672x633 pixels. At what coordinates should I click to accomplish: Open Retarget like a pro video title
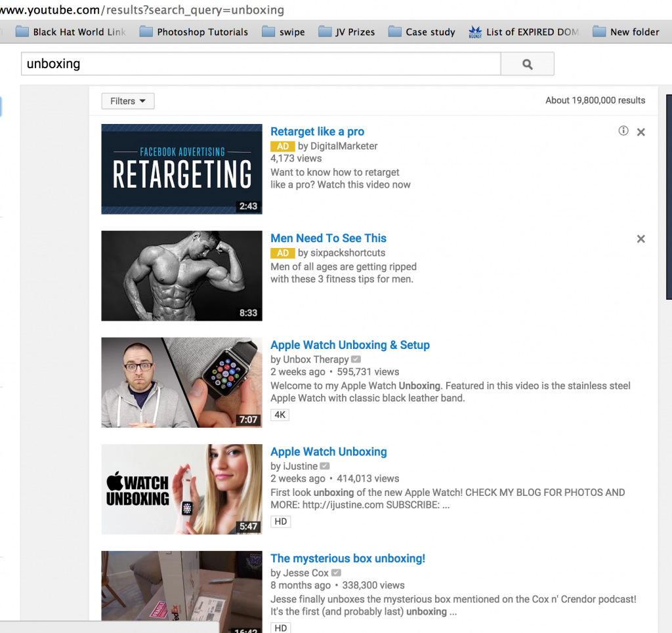pos(317,131)
